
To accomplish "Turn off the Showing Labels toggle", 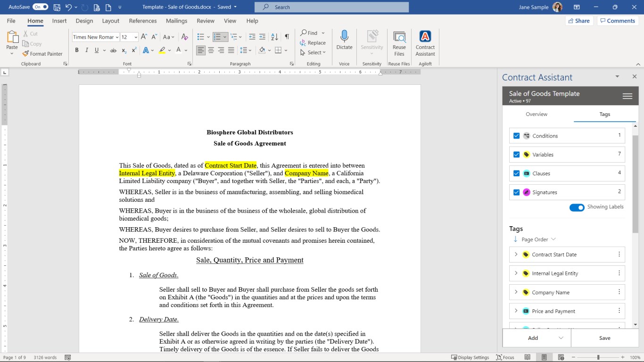I will pyautogui.click(x=577, y=207).
